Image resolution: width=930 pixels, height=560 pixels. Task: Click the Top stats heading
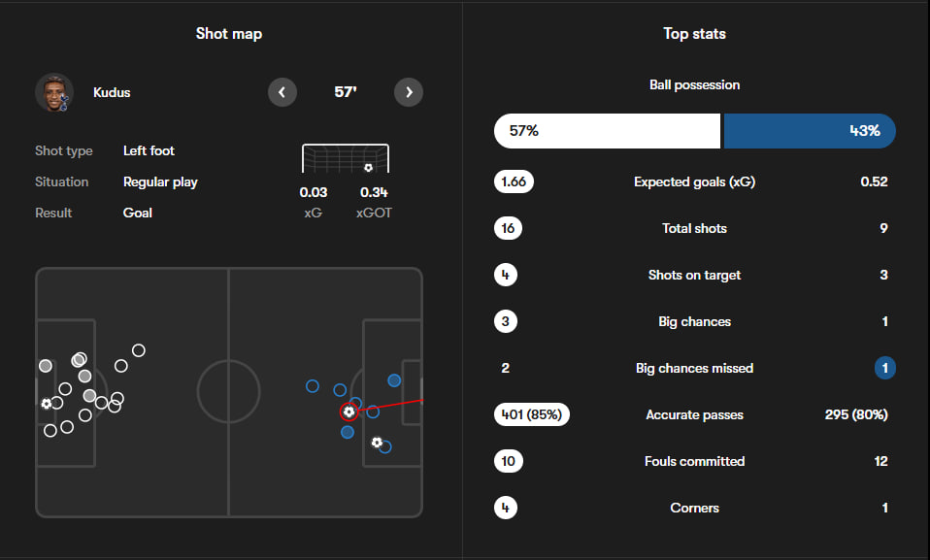pos(694,34)
